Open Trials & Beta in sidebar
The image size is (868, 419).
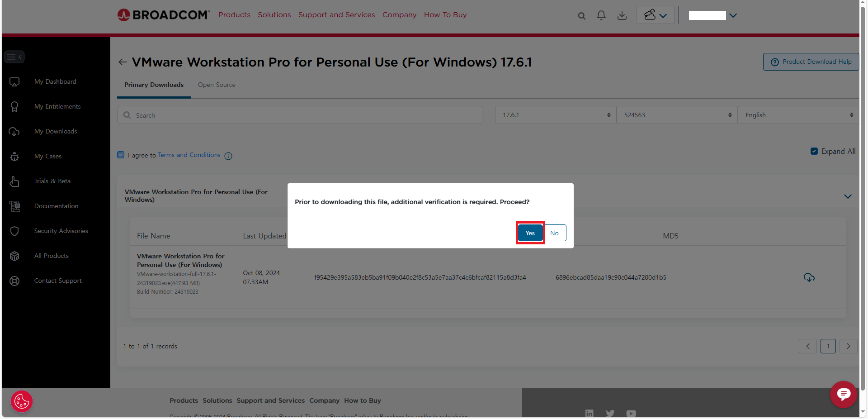click(52, 181)
